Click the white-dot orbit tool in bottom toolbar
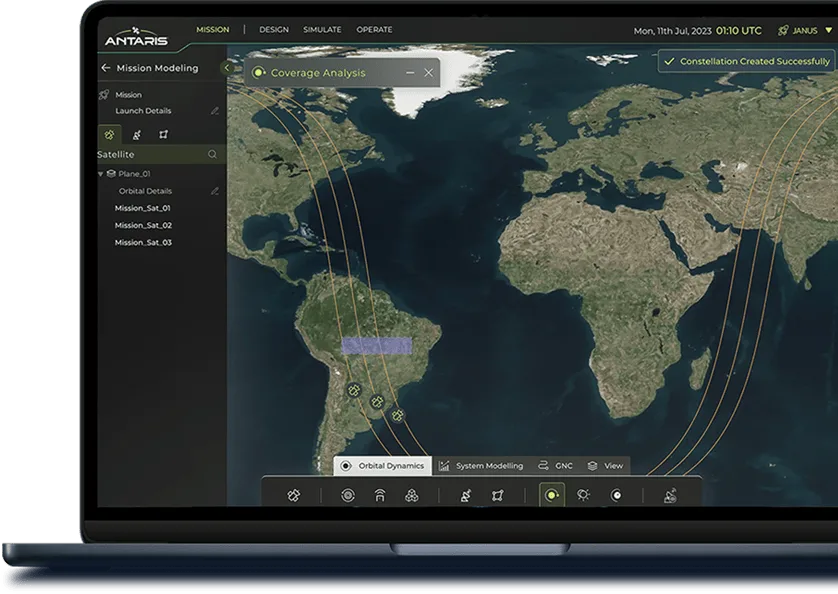 point(616,496)
